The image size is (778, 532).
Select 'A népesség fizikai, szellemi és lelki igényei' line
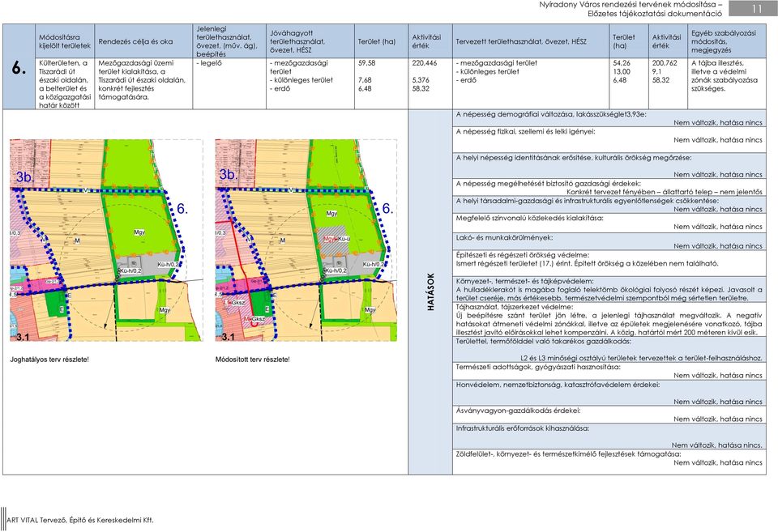pos(525,131)
